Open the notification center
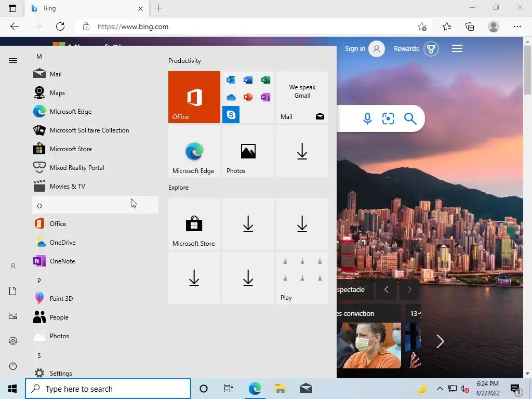 (515, 389)
